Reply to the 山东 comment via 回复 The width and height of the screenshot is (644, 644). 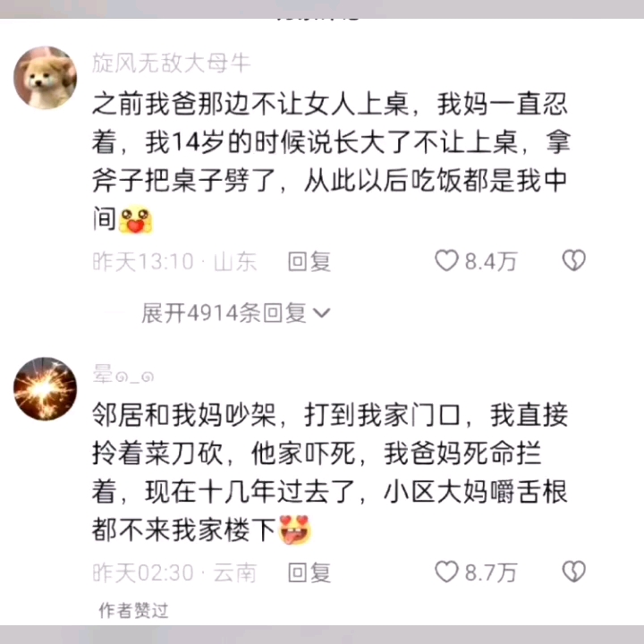[309, 261]
